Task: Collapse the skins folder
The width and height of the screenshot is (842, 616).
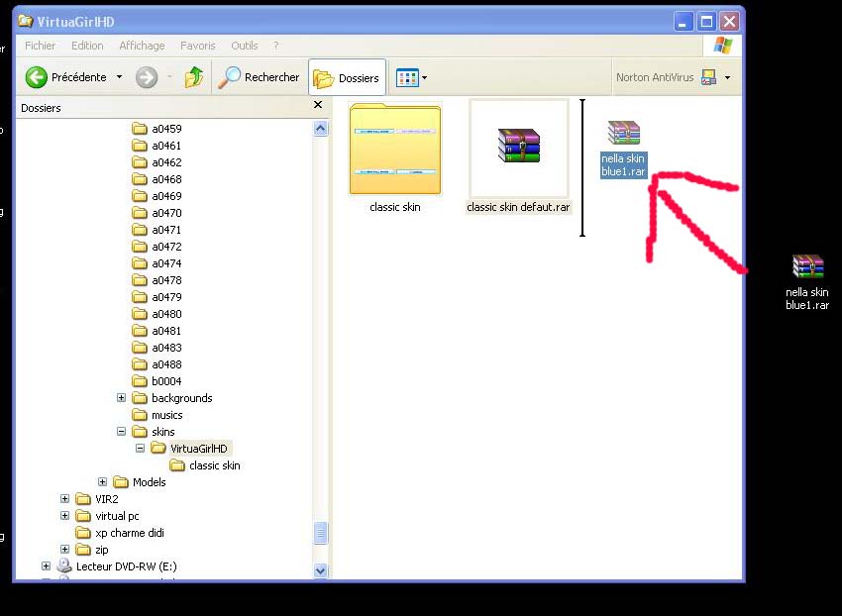Action: pyautogui.click(x=122, y=431)
